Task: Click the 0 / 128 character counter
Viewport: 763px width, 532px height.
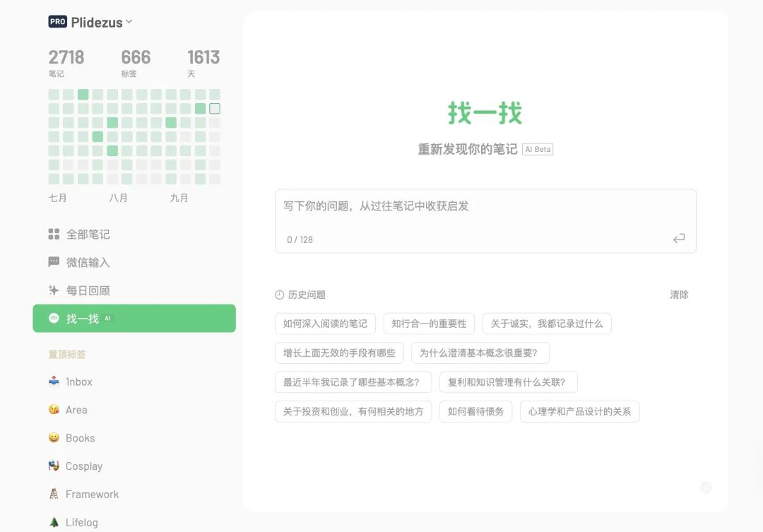Action: [x=300, y=240]
